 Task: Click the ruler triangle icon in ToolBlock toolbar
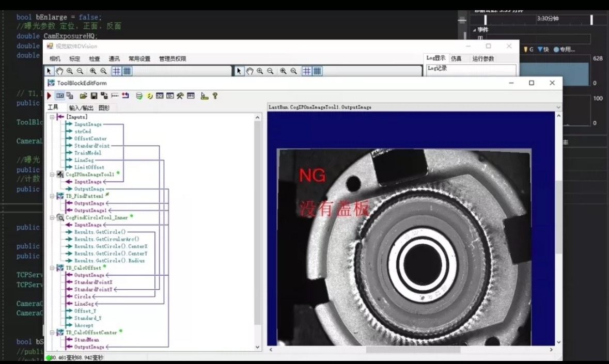[x=205, y=96]
